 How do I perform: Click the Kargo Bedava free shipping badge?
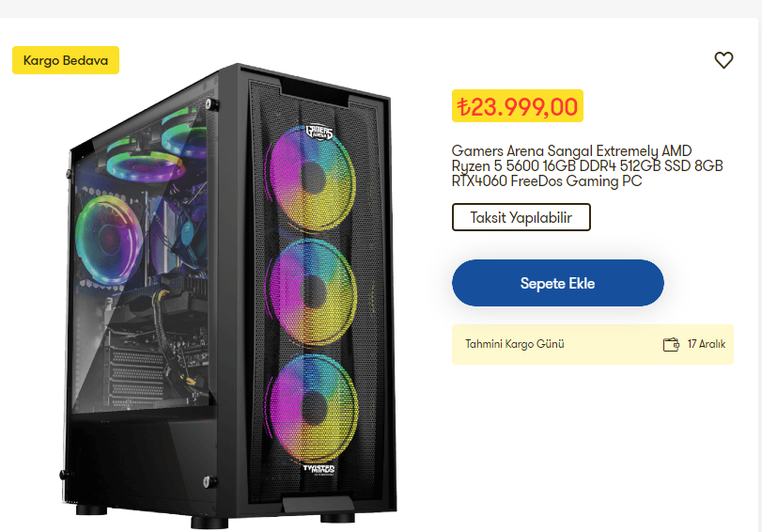pos(66,60)
